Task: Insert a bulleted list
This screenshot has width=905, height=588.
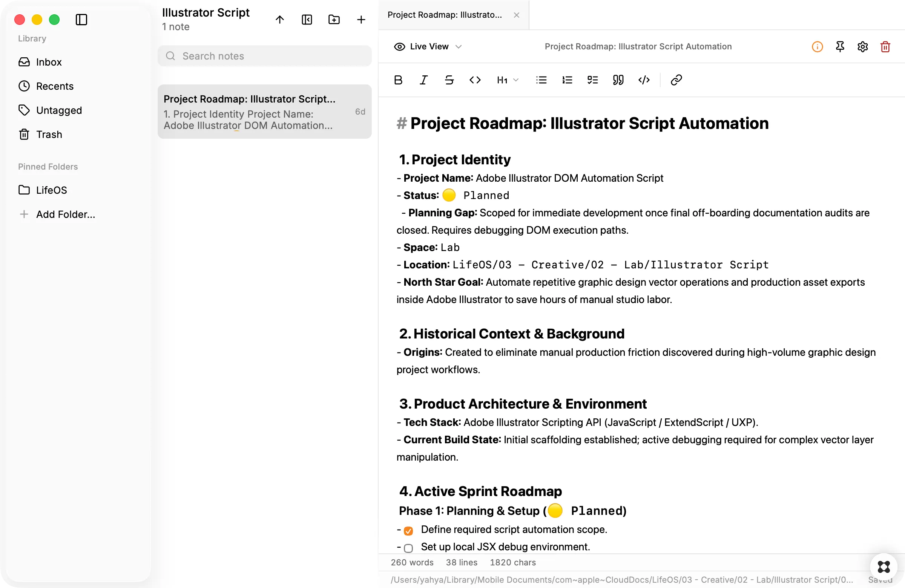Action: [541, 80]
